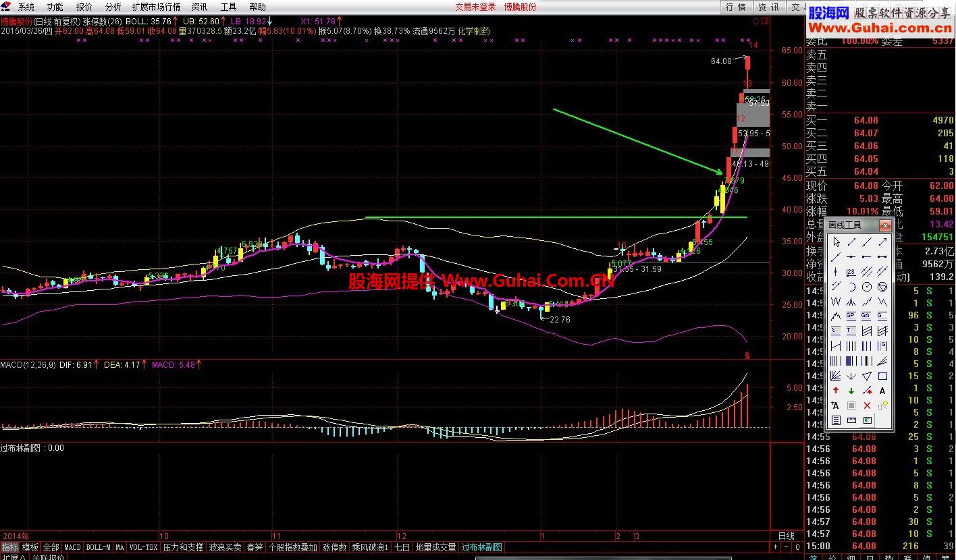
Task: Pick the rectangle drawing tool
Action: (x=882, y=376)
